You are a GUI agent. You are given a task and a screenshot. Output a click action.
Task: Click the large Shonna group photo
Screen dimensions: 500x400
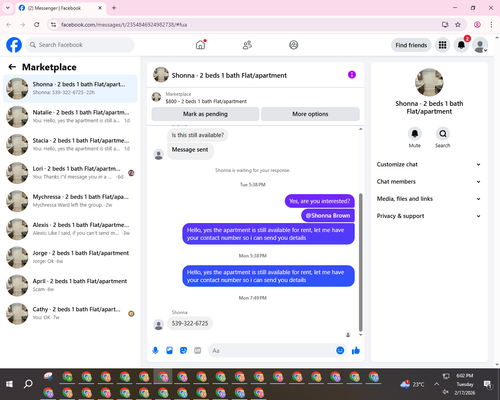point(429,83)
